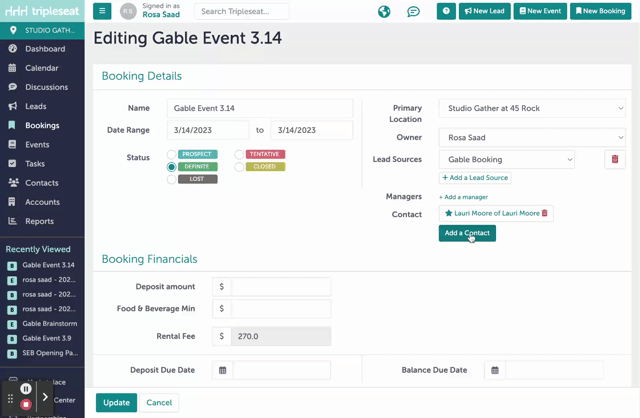
Task: Open Deposit Due Date calendar icon
Action: (x=223, y=370)
